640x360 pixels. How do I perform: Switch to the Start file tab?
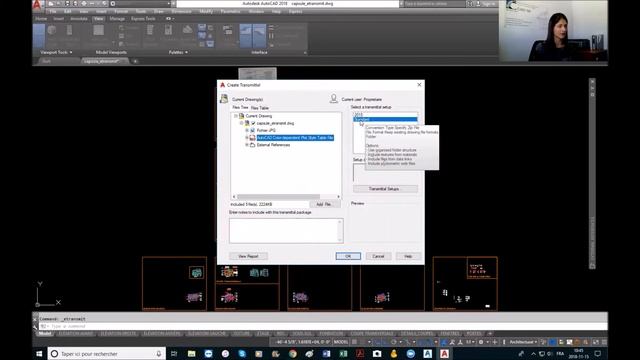point(47,61)
